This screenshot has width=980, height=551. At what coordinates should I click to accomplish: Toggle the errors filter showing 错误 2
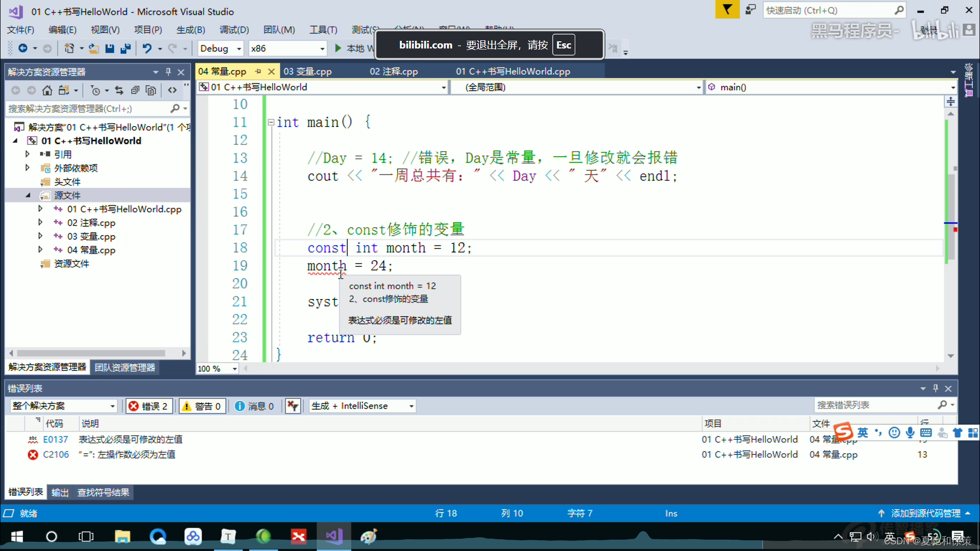click(x=149, y=406)
